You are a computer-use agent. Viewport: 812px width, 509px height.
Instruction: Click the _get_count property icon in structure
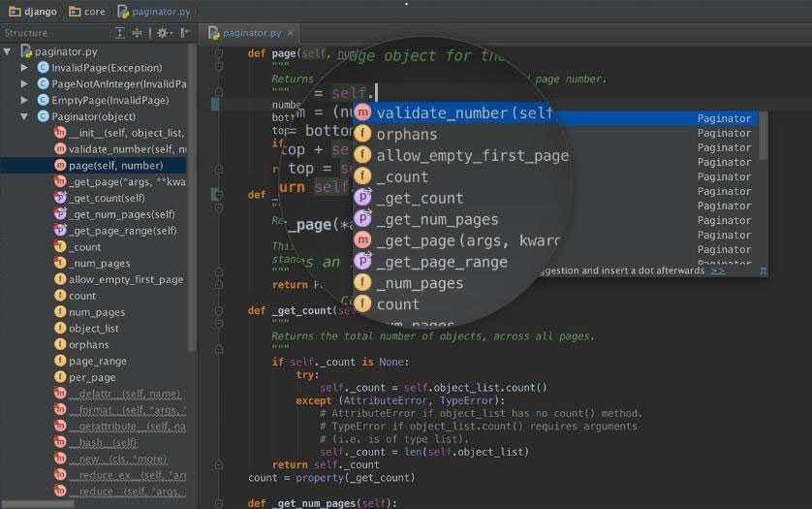60,198
